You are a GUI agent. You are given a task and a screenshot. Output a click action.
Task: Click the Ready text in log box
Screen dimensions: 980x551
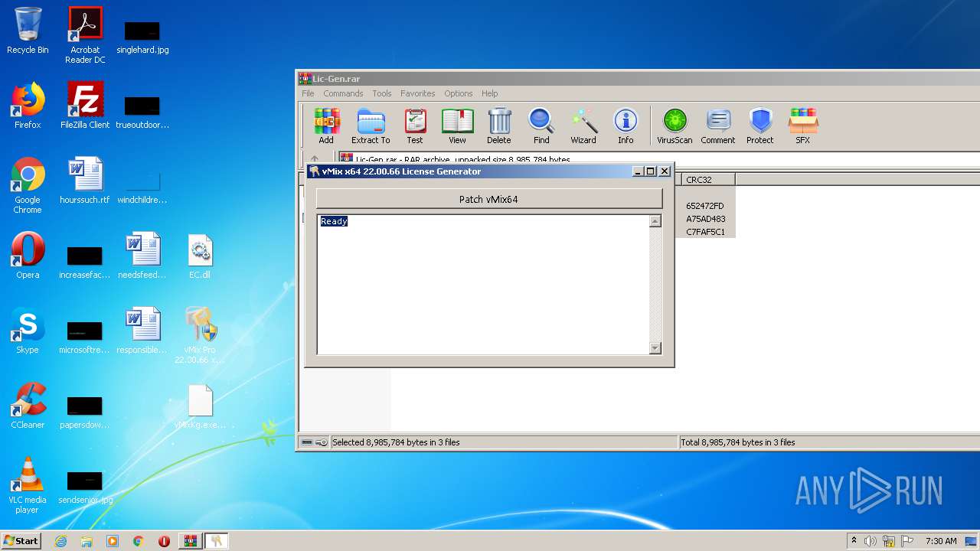pyautogui.click(x=334, y=221)
